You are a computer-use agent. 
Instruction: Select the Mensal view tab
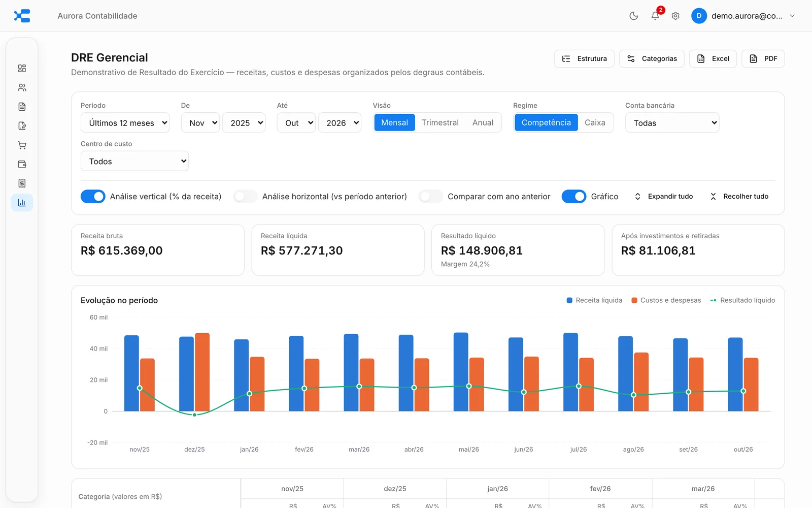coord(394,123)
